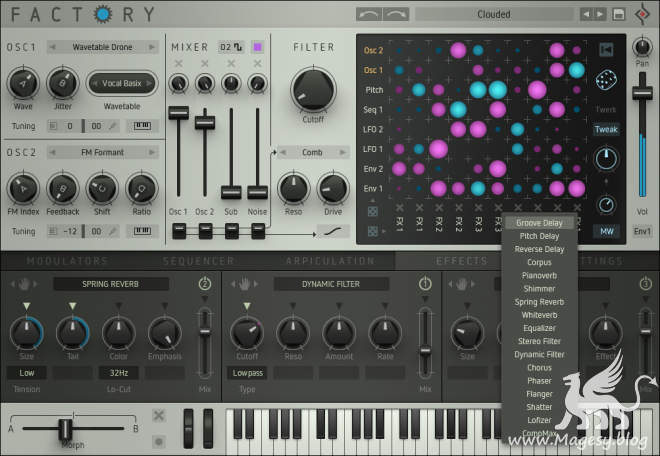Click the dice randomize icon
The image size is (660, 456).
606,80
